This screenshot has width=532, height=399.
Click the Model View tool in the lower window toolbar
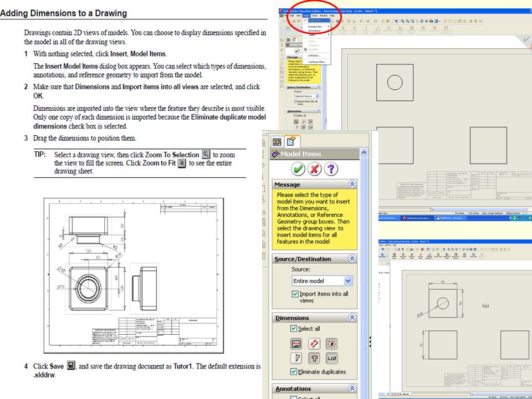click(x=394, y=257)
